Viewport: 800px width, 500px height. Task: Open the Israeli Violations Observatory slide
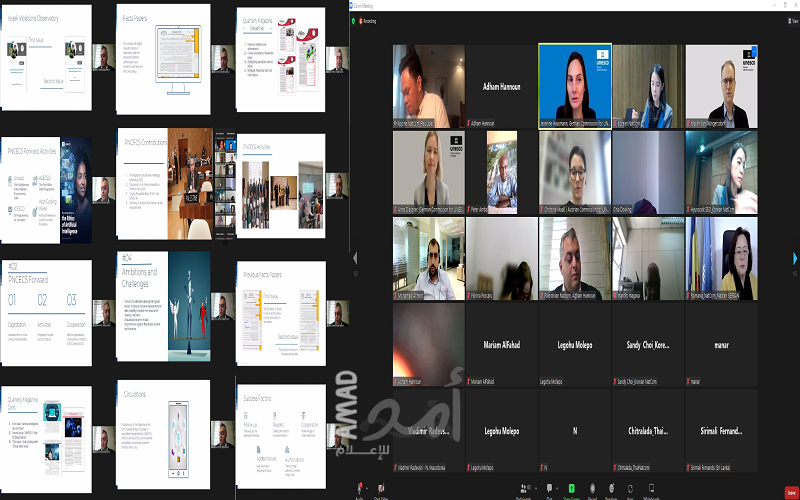pos(46,57)
